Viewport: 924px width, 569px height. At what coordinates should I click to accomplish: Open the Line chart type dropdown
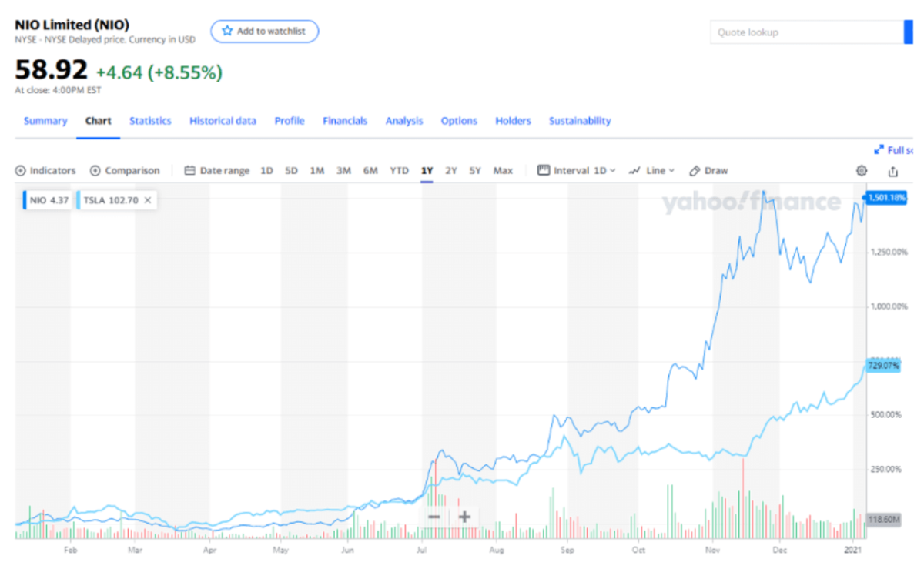point(651,171)
